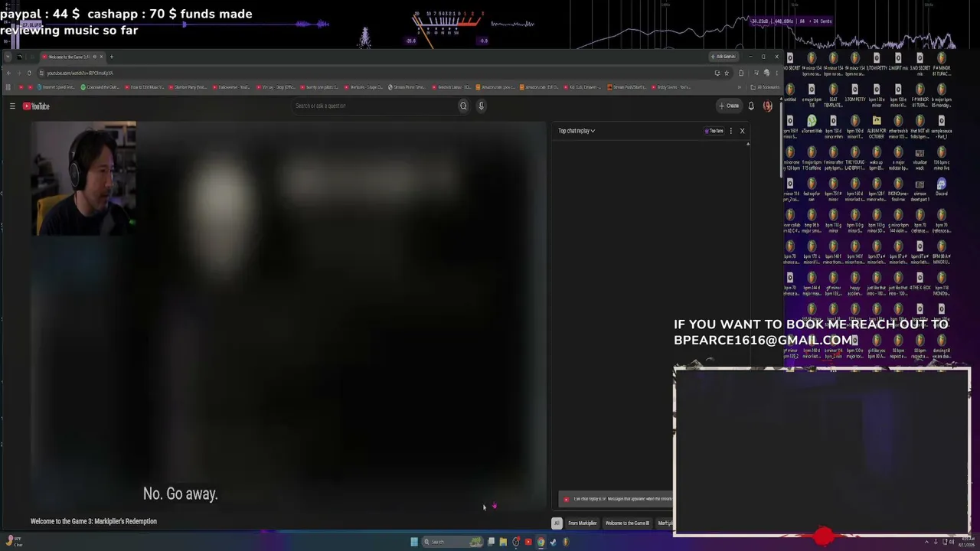Select the THE YOUNG LAD desktop file
This screenshot has width=980, height=551.
(855, 156)
